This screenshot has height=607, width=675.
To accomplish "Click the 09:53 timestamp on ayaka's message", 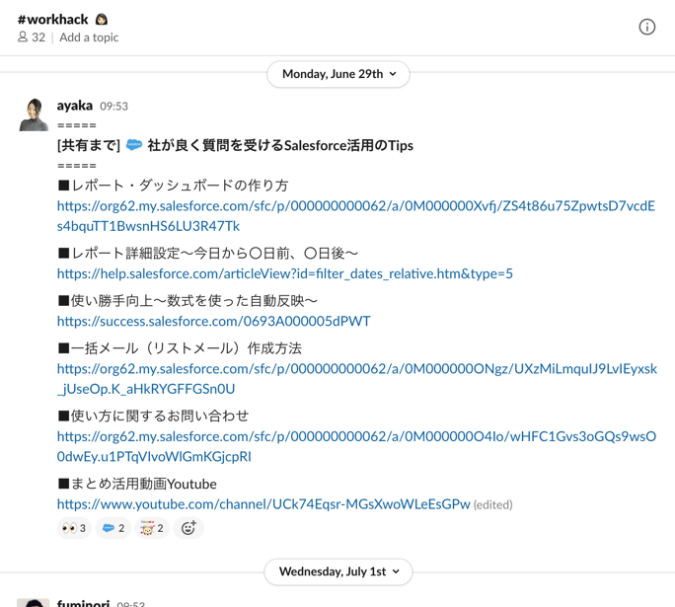I will 114,106.
